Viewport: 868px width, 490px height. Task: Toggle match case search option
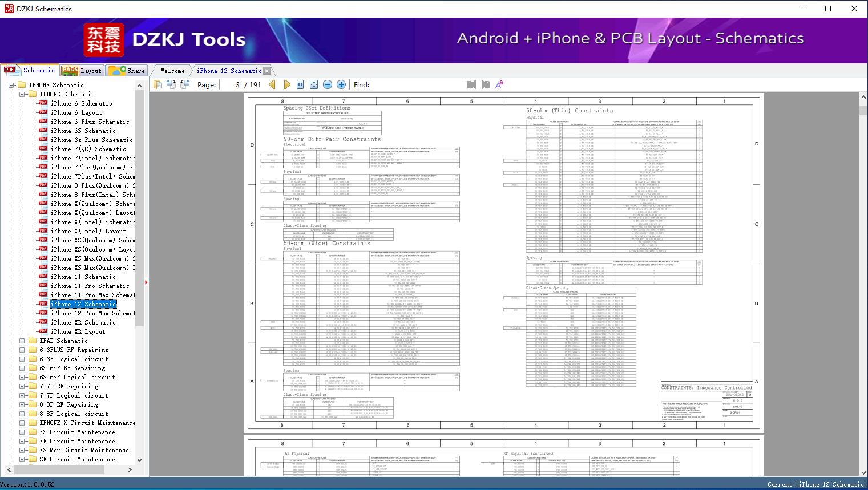(x=499, y=84)
